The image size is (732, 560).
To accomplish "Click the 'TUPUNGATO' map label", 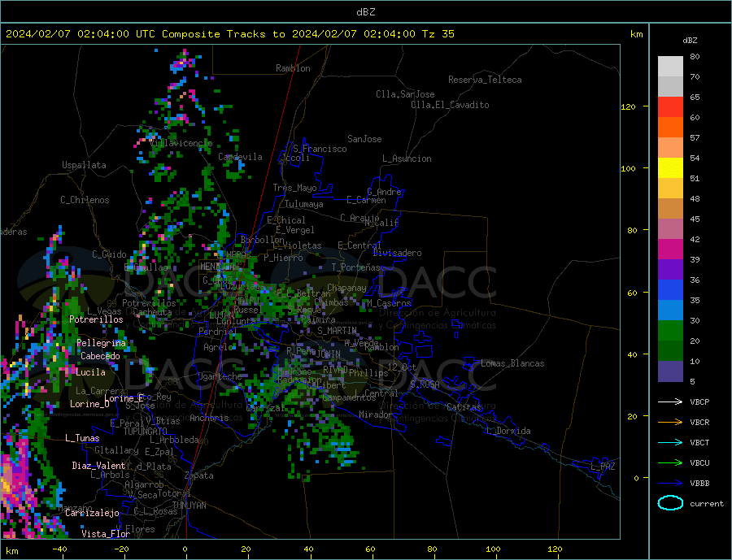I will tap(146, 432).
